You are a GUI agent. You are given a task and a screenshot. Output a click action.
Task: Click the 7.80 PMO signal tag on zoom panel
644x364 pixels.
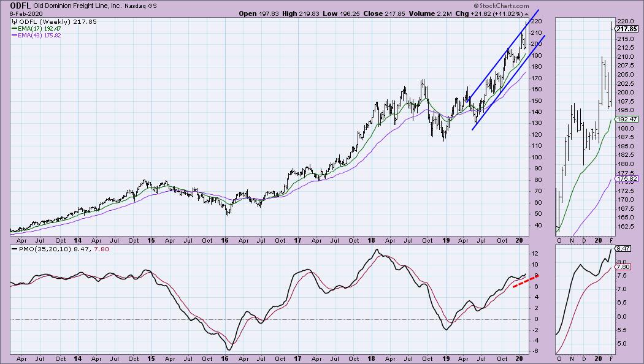(x=624, y=267)
